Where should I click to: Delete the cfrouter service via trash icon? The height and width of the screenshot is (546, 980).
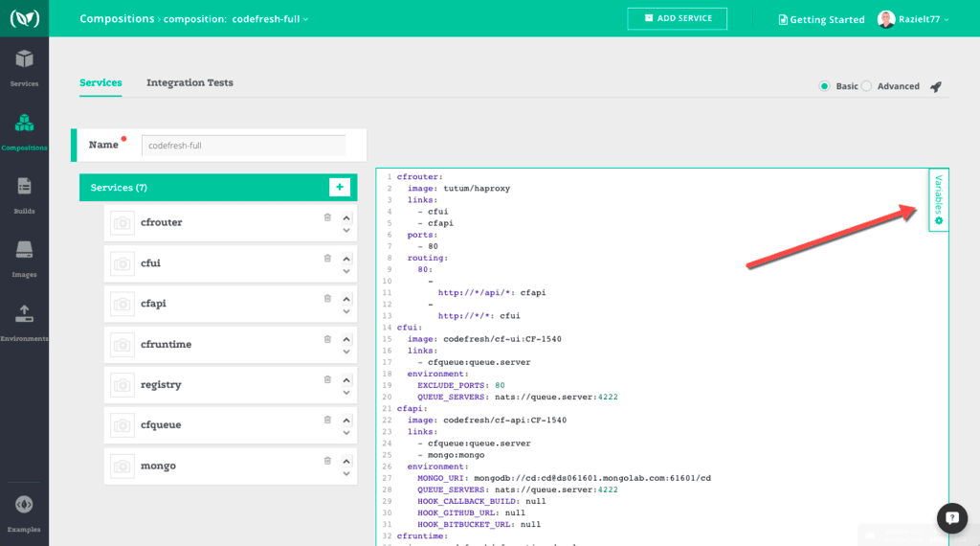pyautogui.click(x=327, y=217)
